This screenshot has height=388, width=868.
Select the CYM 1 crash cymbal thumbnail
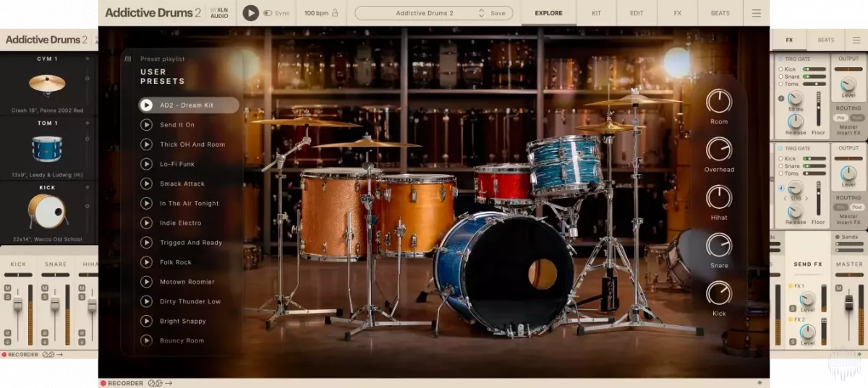[x=47, y=84]
